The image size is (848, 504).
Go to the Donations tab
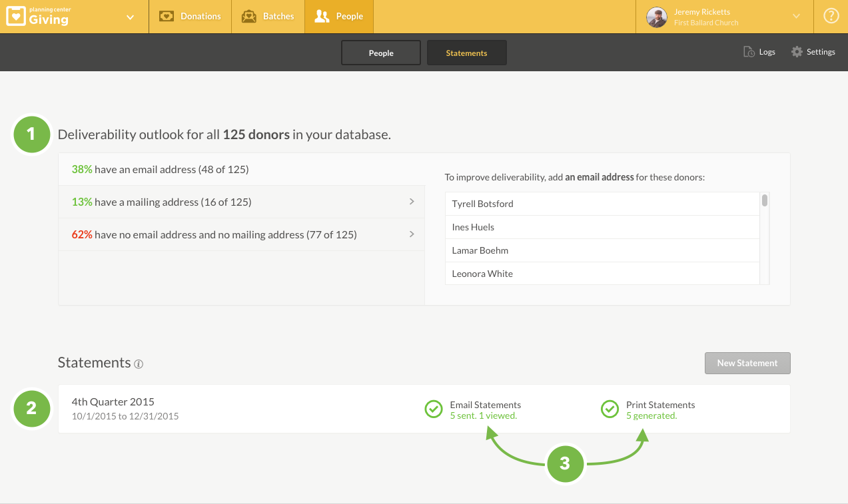190,17
